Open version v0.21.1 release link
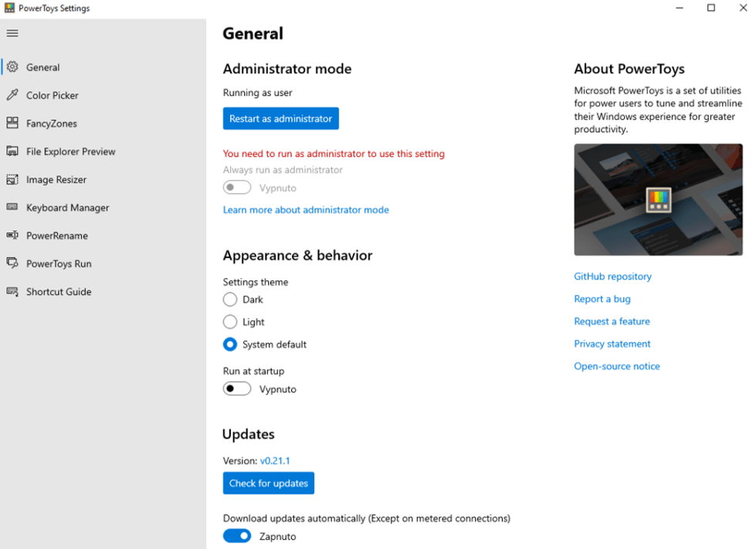Image resolution: width=756 pixels, height=549 pixels. coord(276,461)
